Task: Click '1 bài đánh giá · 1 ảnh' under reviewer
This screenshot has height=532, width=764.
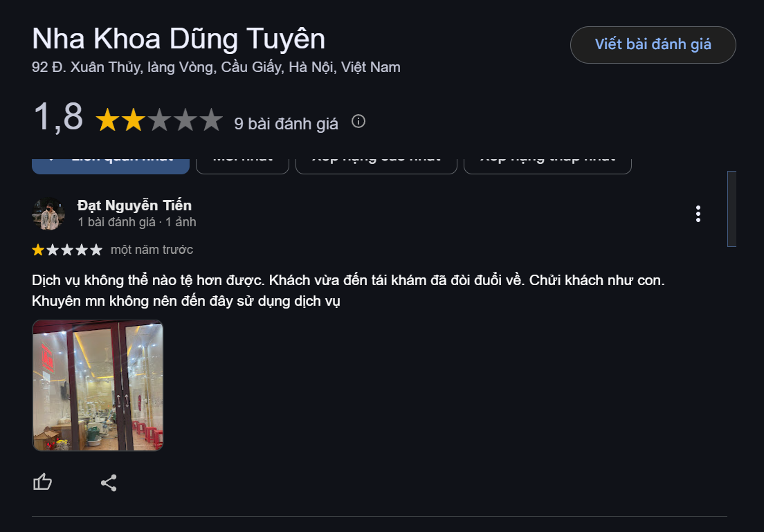Action: pos(137,222)
